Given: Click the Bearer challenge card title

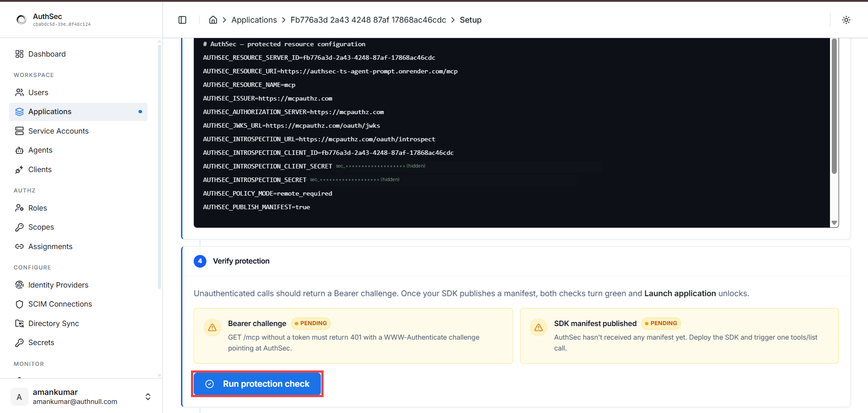Looking at the screenshot, I should (257, 323).
